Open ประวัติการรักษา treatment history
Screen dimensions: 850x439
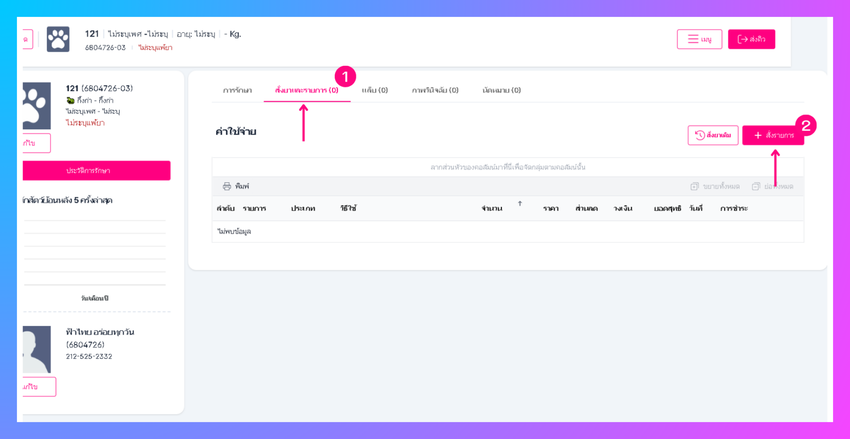click(x=96, y=170)
